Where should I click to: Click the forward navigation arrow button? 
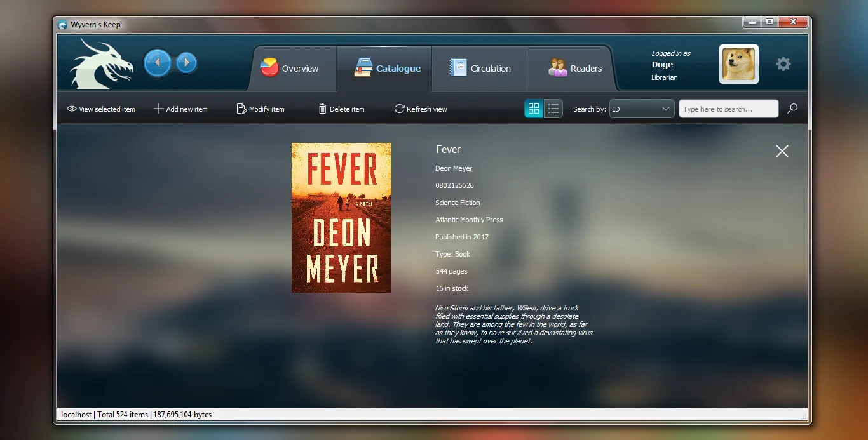pos(186,63)
